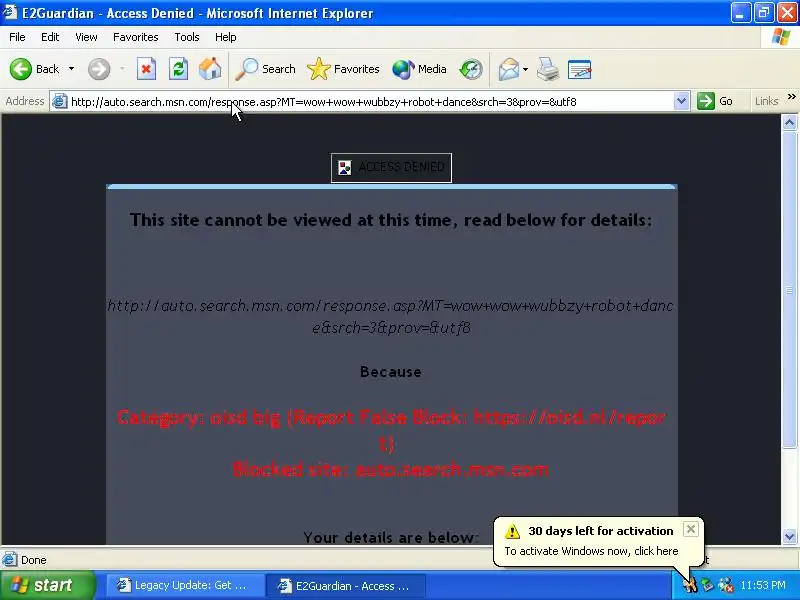Open the Help menu

pyautogui.click(x=226, y=37)
